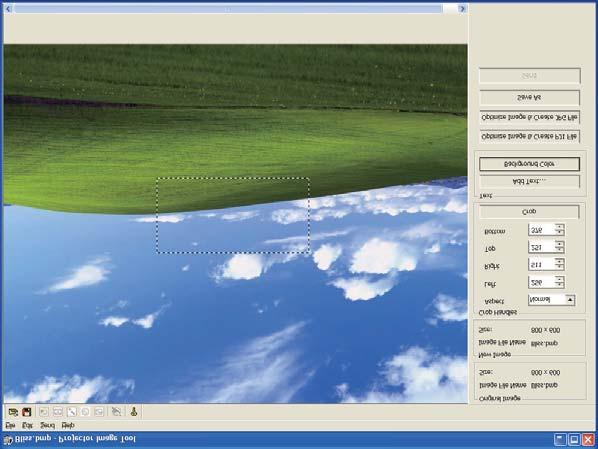Click the Add Text... button
The image size is (598, 449).
click(x=529, y=182)
